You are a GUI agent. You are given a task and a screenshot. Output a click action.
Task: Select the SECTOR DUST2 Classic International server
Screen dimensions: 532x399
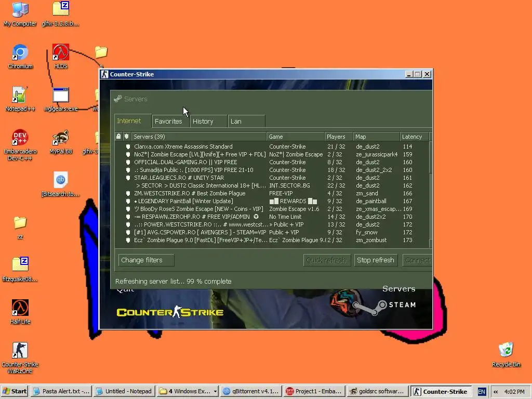pyautogui.click(x=272, y=185)
